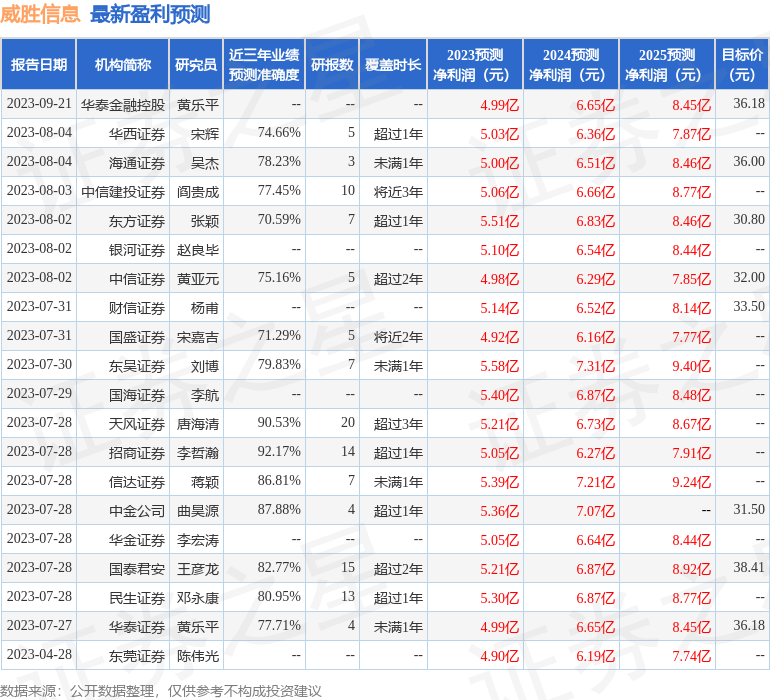Select institution 国泰君安
Screen dimensions: 770x700
[x=137, y=568]
